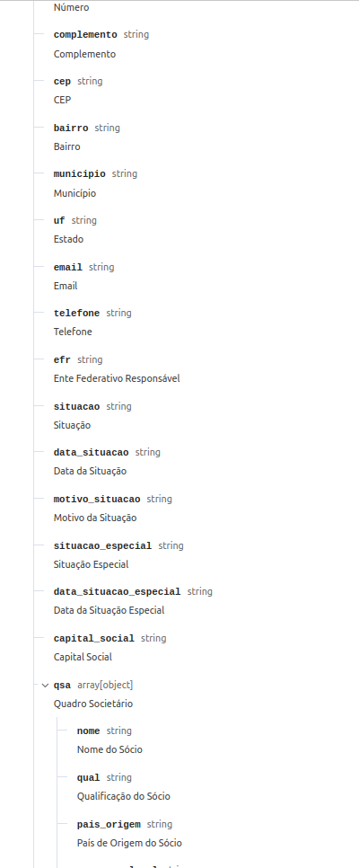Select the pais_origem property name
The height and width of the screenshot is (868, 359).
[109, 824]
